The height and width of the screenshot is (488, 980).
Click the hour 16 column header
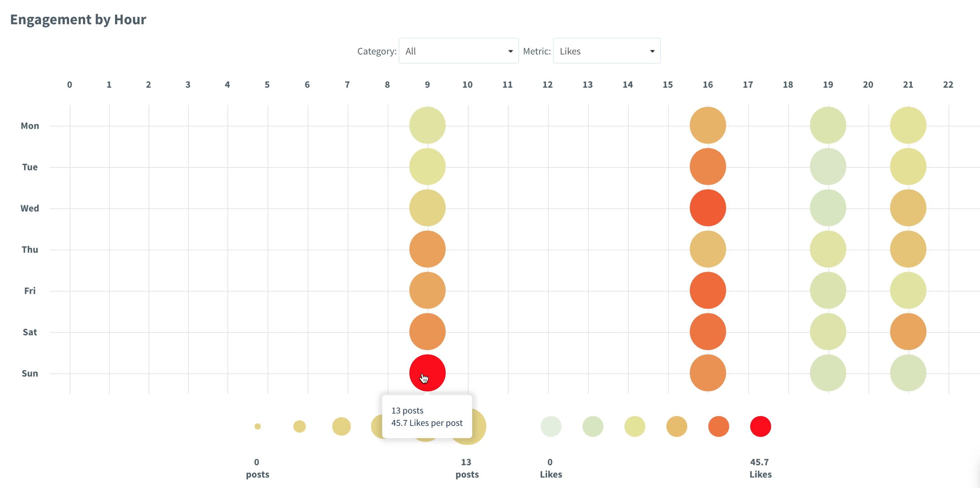click(708, 85)
